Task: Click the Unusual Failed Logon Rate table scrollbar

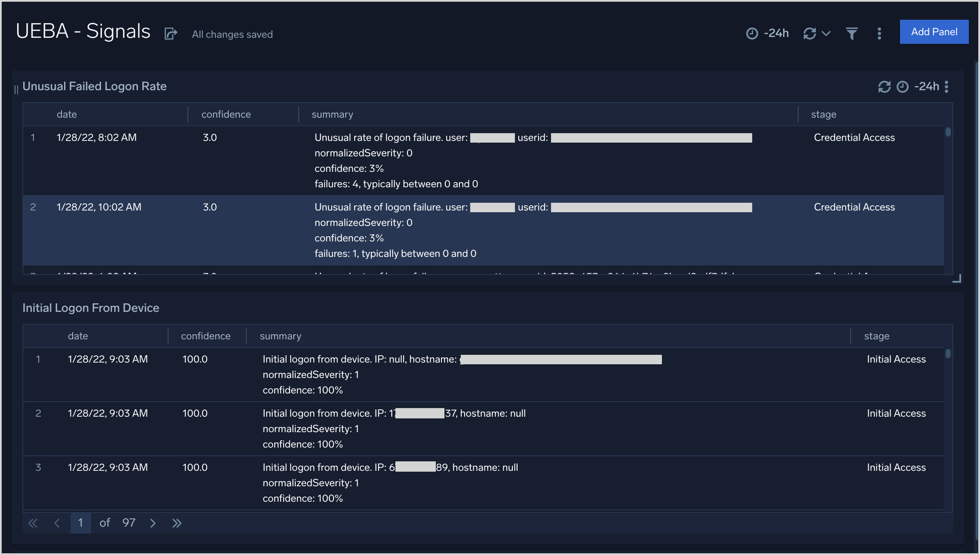Action: tap(948, 132)
